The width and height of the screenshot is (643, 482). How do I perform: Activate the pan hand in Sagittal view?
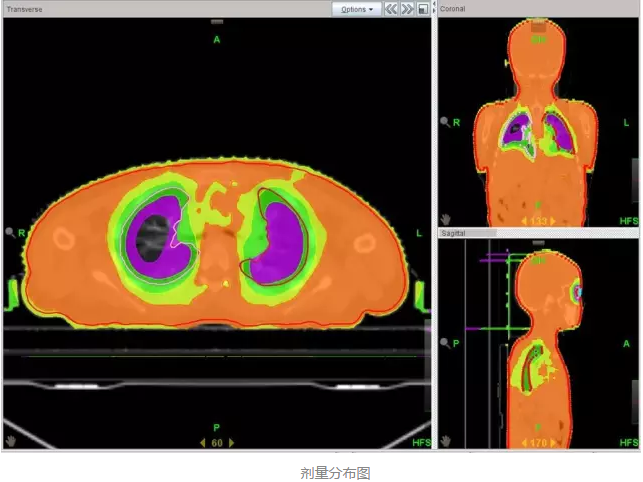446,440
